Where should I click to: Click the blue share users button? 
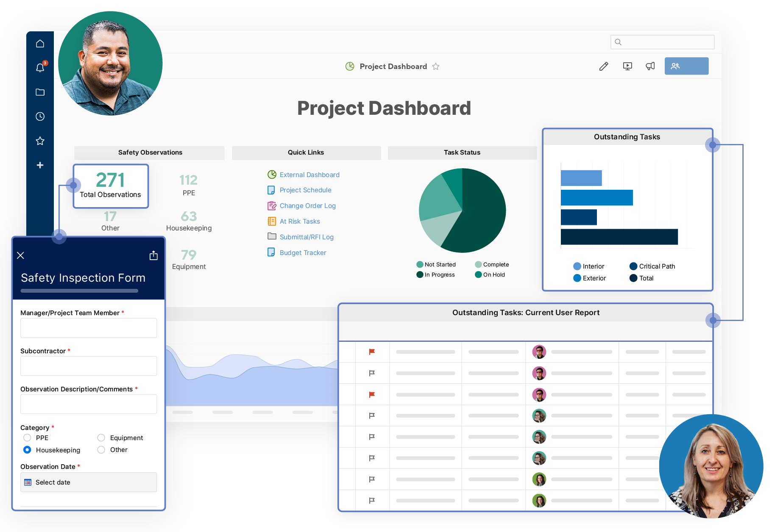click(x=686, y=66)
